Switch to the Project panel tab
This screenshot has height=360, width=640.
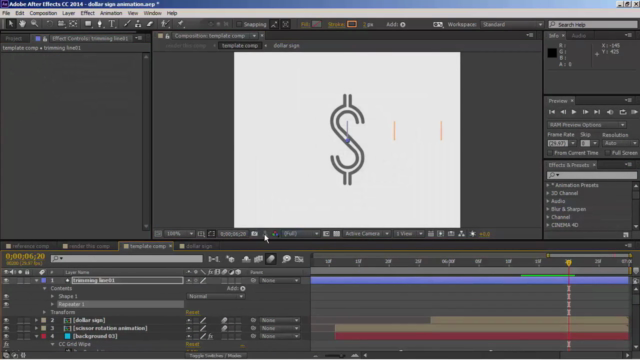click(13, 38)
